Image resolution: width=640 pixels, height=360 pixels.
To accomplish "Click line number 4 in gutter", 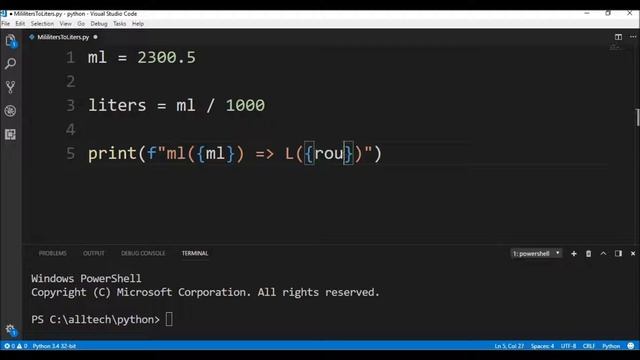I will pos(71,130).
